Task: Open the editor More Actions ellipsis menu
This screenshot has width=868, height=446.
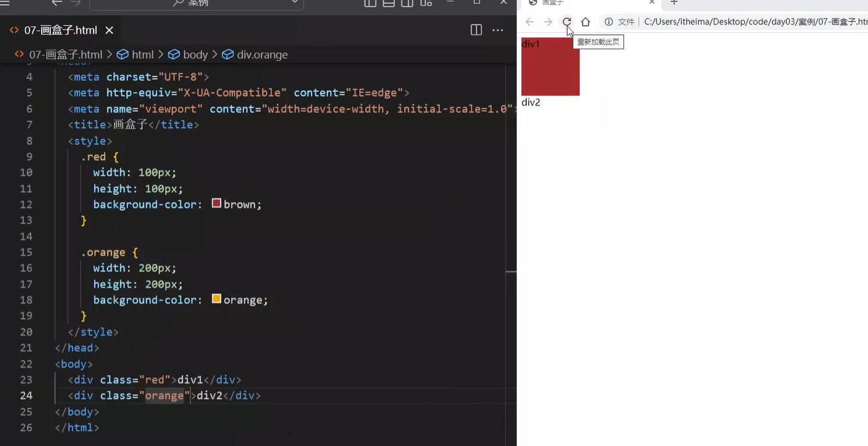Action: (498, 30)
